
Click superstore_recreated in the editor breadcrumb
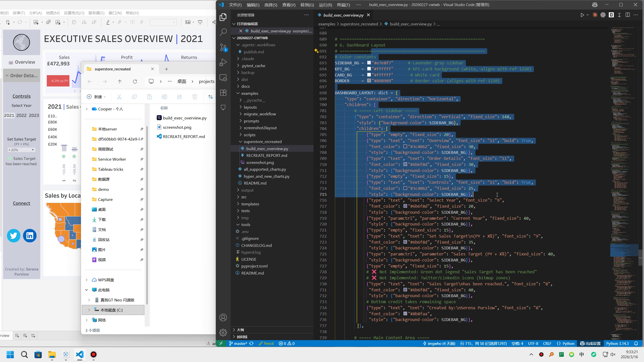[360, 24]
